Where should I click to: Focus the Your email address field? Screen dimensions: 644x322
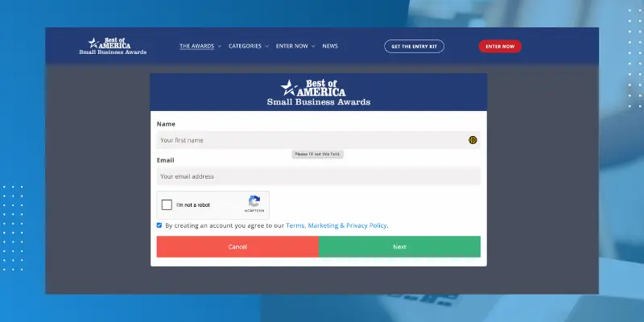click(x=318, y=176)
